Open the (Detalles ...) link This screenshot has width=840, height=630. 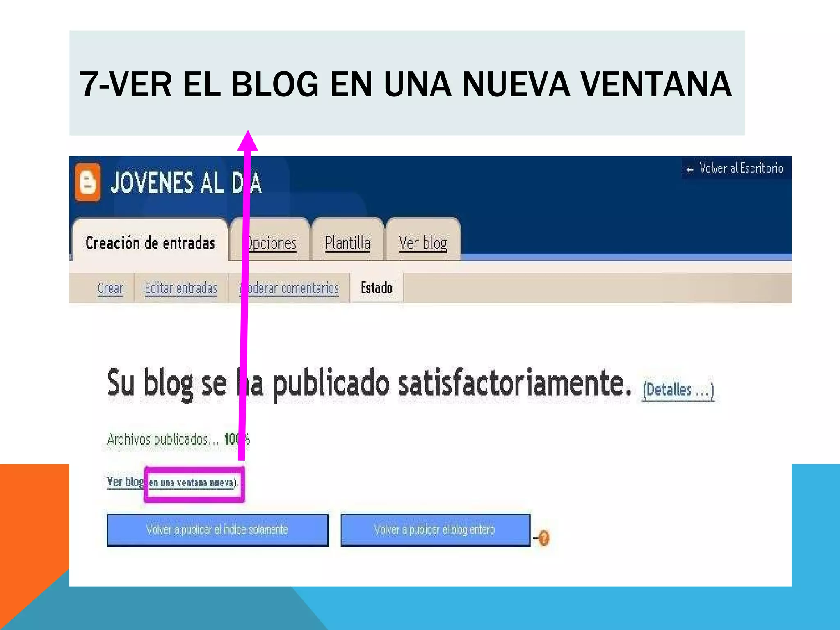coord(678,390)
